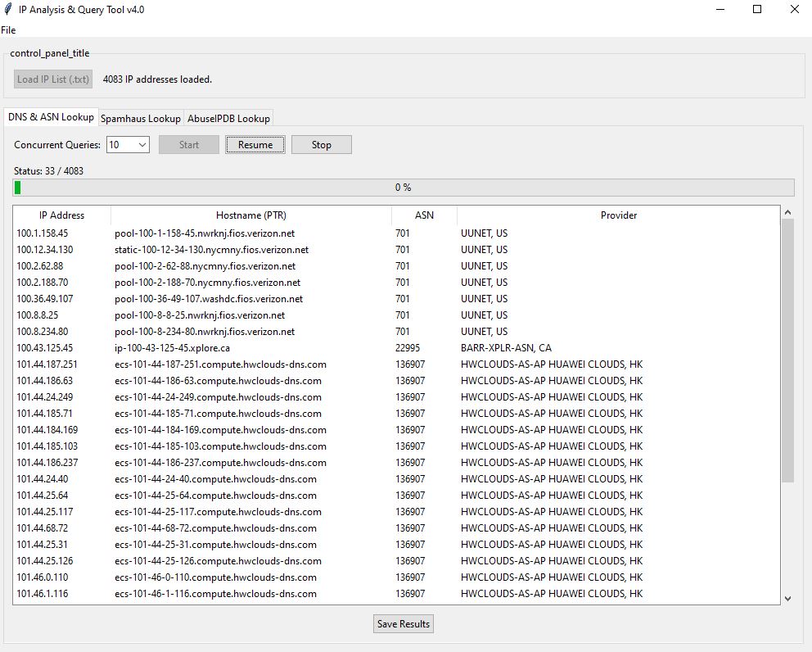The width and height of the screenshot is (812, 652).
Task: Click IP 101.44.185.71
Action: tap(44, 414)
